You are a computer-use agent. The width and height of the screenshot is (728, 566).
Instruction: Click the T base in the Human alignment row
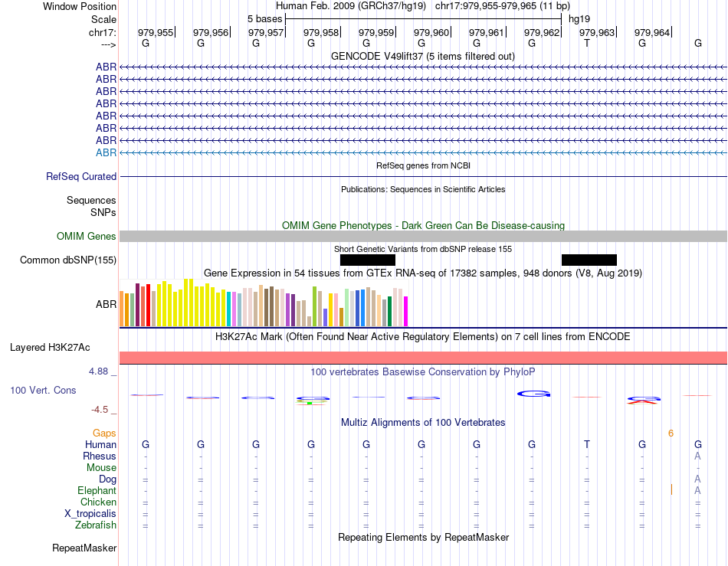coord(587,444)
